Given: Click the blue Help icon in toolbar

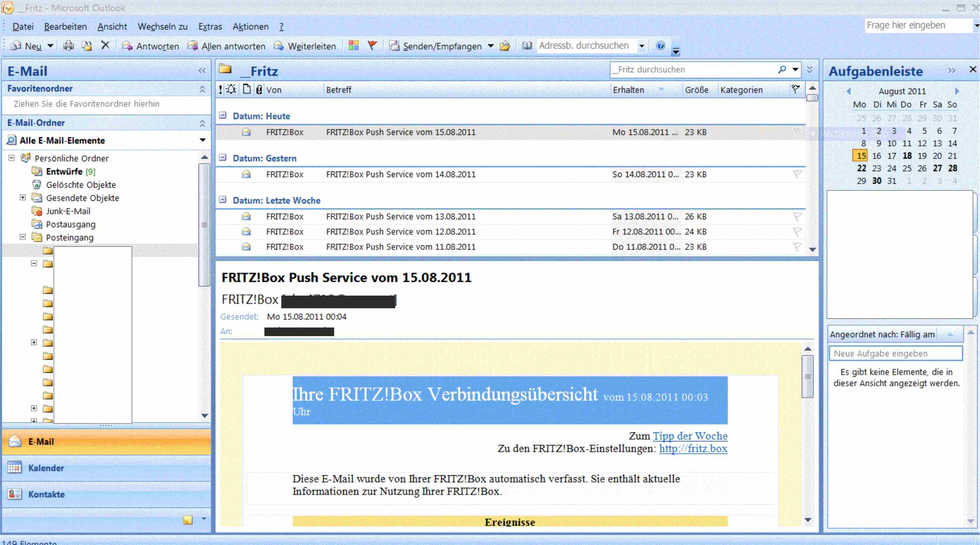Looking at the screenshot, I should point(660,46).
